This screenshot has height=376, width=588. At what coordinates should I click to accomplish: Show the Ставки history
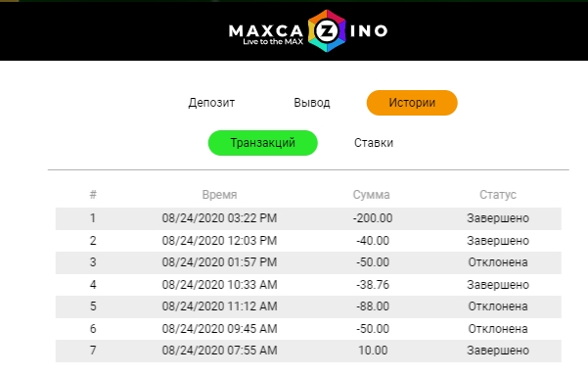[374, 143]
